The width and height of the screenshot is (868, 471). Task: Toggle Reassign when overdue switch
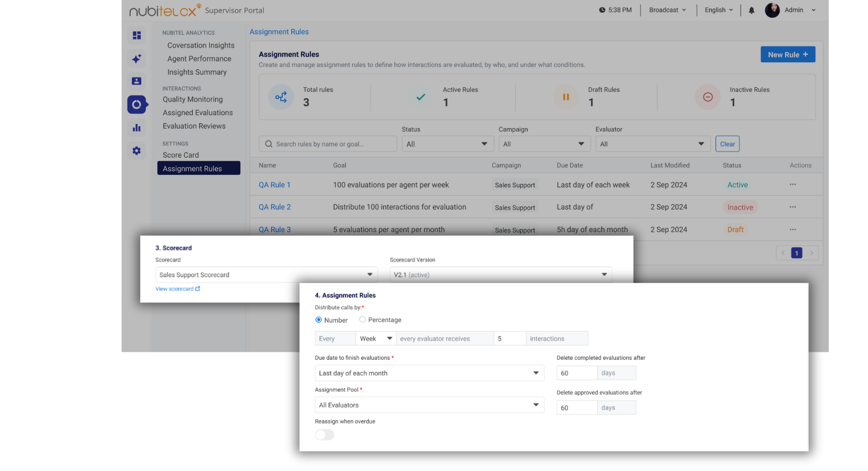(x=324, y=435)
